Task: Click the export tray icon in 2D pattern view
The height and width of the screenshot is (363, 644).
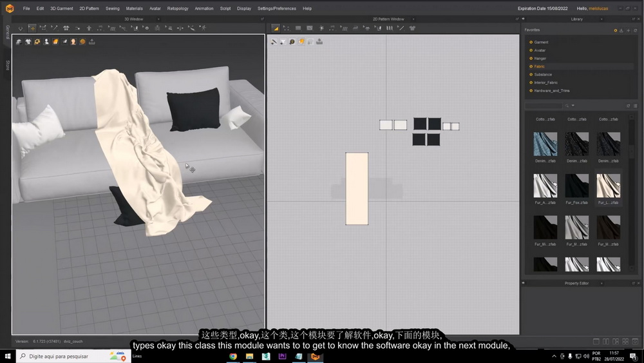Action: [x=319, y=41]
